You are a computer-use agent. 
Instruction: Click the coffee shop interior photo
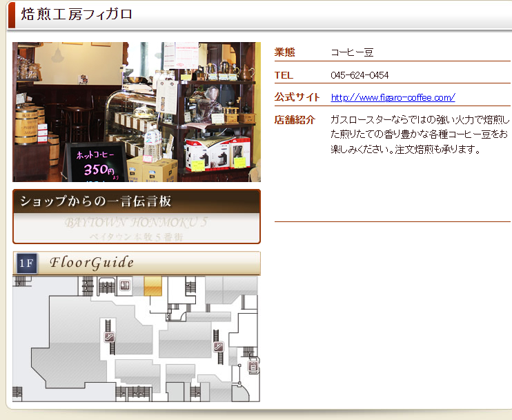[x=137, y=112]
